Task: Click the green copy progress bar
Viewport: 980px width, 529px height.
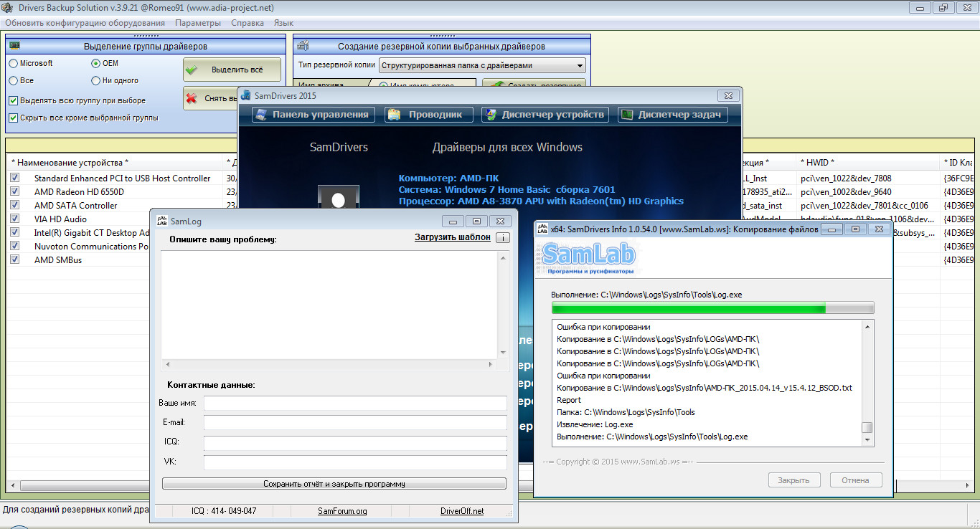Action: [712, 308]
